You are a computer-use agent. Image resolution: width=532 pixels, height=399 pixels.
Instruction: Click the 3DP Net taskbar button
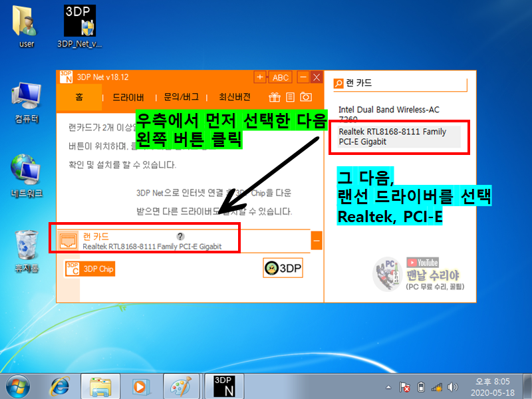coord(224,387)
